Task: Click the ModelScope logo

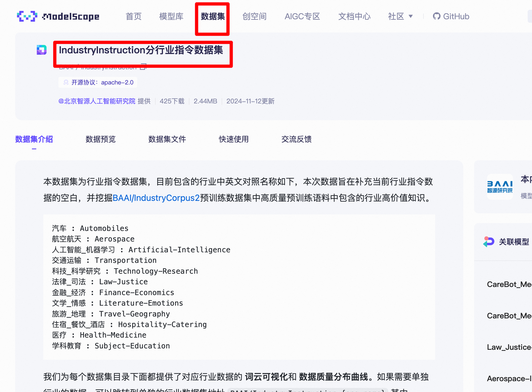Action: pos(58,16)
